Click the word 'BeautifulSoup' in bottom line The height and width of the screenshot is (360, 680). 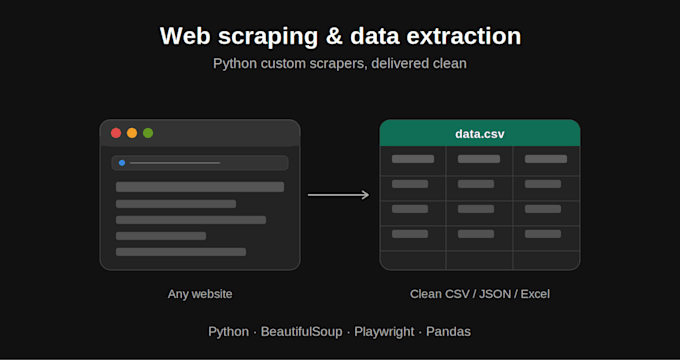301,332
